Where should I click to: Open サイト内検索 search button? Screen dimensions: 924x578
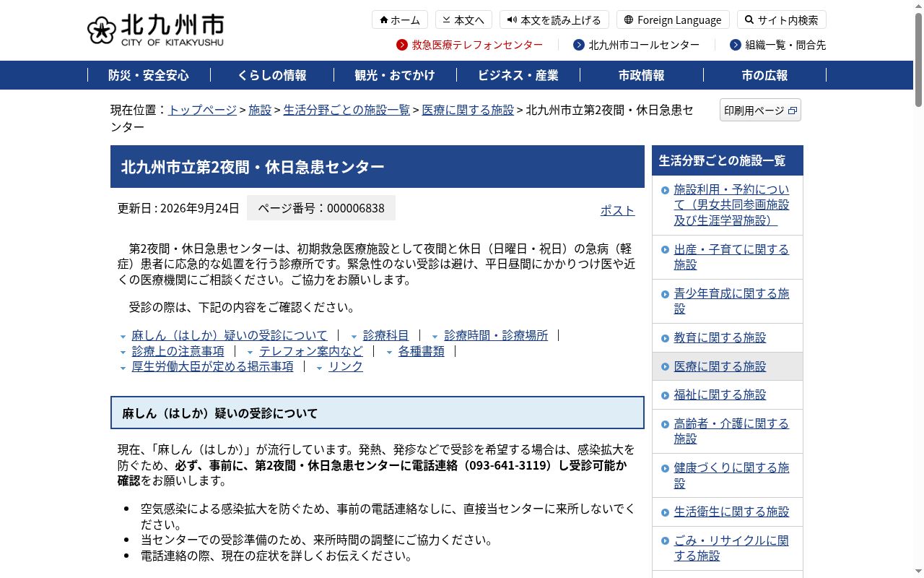coord(781,20)
